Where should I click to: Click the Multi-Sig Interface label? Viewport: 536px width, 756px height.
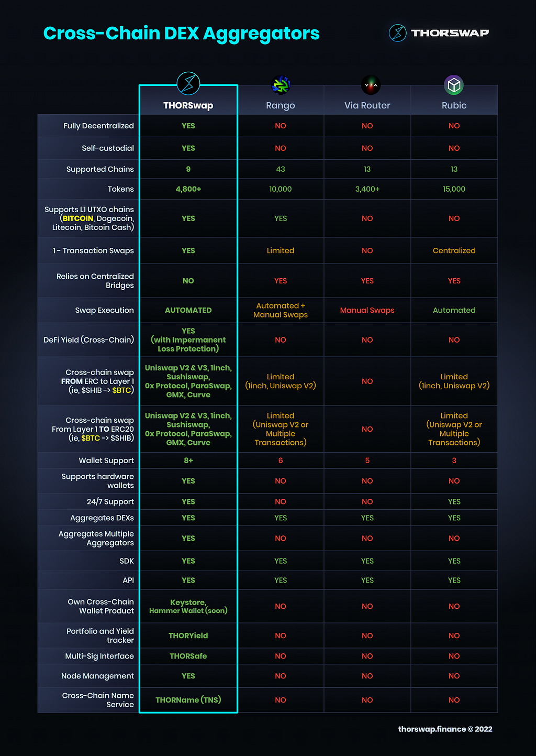click(x=99, y=656)
